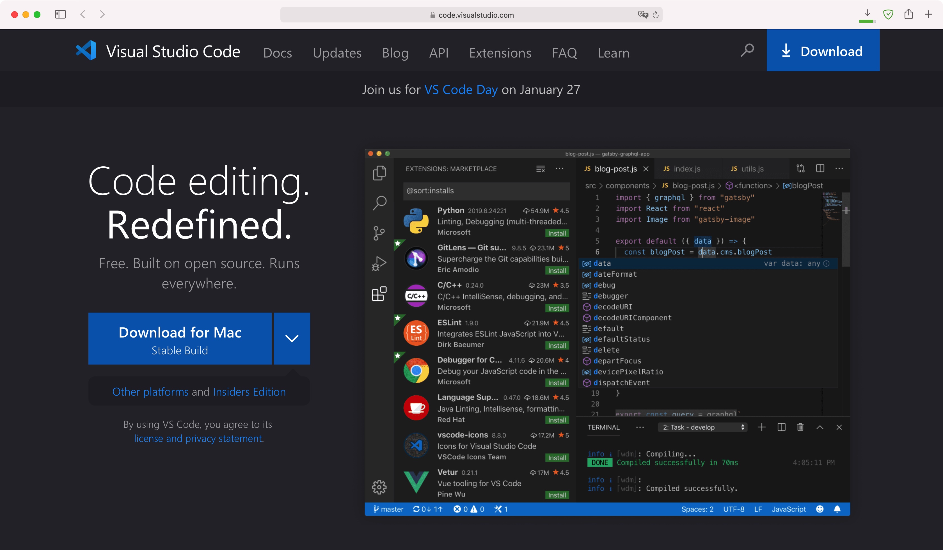Click the errors and warnings status item

coord(468,509)
